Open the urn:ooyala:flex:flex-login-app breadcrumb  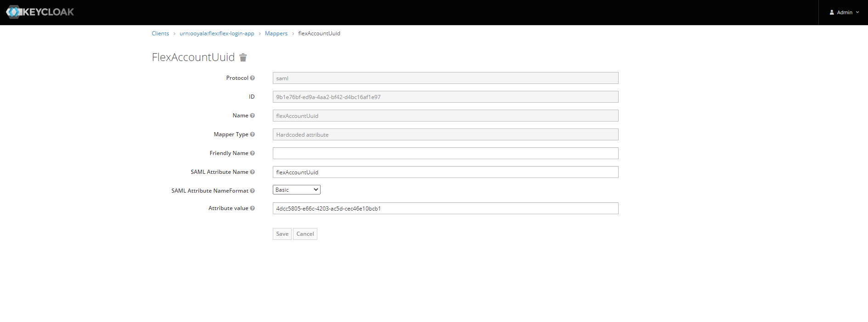pos(217,33)
